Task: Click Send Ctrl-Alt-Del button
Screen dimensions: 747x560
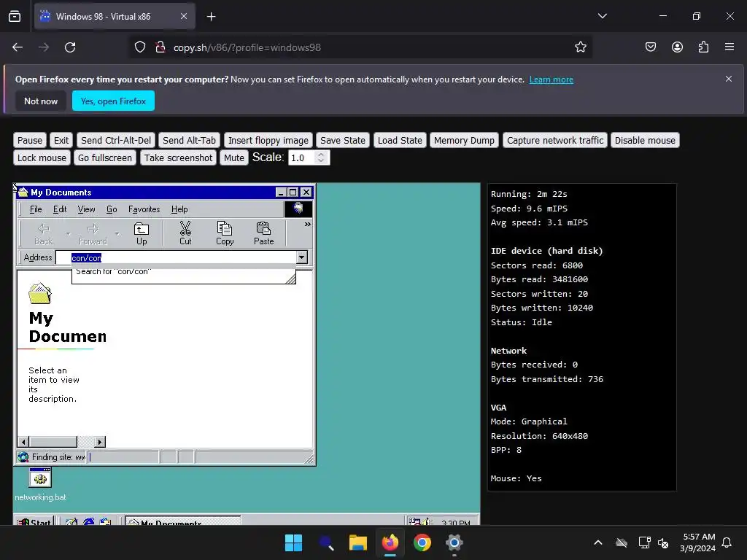Action: click(116, 141)
